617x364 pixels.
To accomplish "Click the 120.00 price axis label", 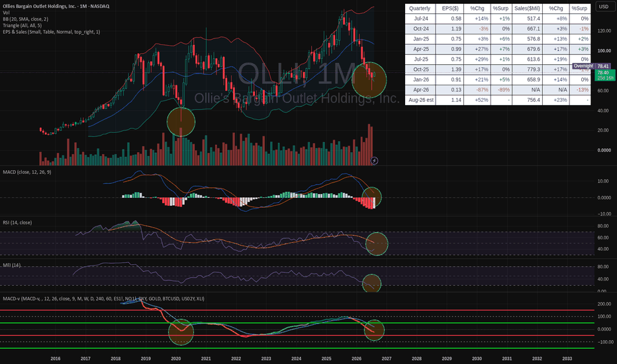I will tap(604, 30).
